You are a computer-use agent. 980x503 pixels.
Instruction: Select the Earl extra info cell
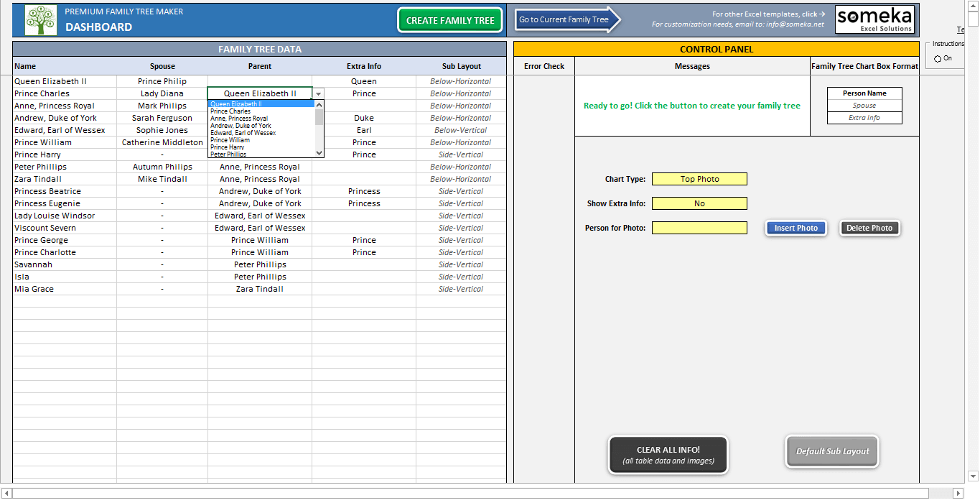point(364,130)
